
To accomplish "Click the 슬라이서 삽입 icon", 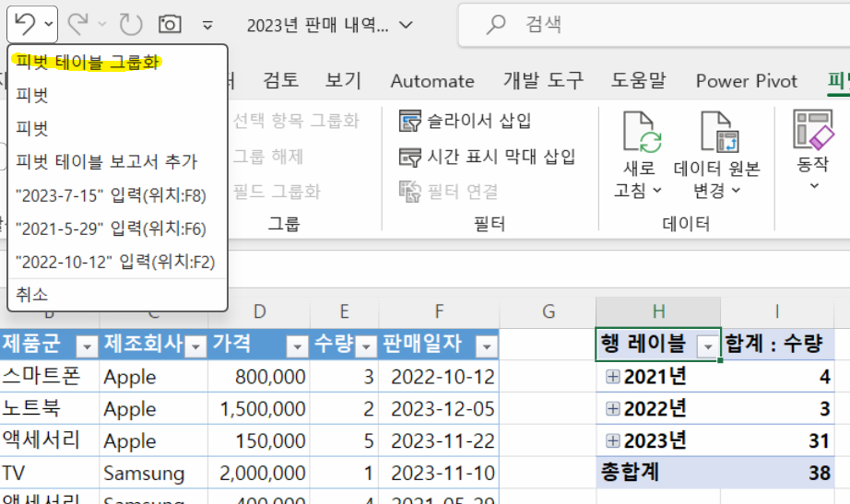I will point(410,121).
